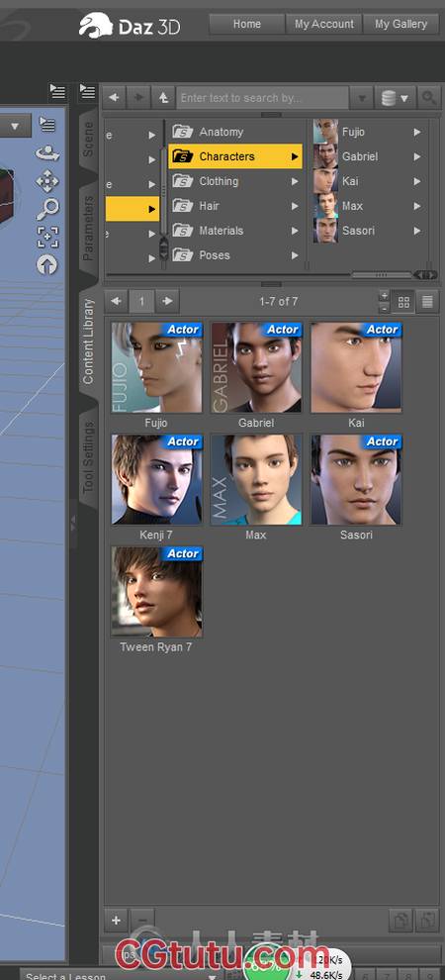This screenshot has height=980, width=445.
Task: Select the Max actor thumbnail
Action: coord(256,479)
